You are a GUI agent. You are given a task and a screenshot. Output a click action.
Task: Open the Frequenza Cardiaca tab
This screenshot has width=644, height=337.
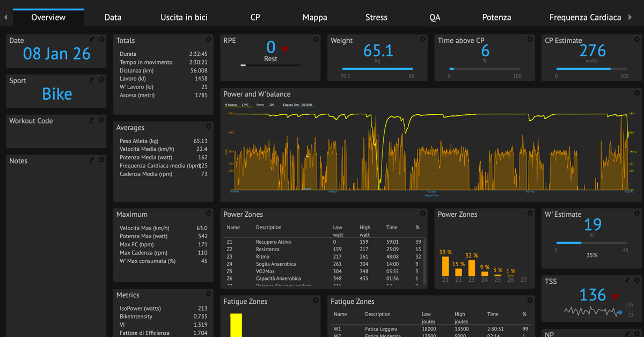pyautogui.click(x=585, y=17)
